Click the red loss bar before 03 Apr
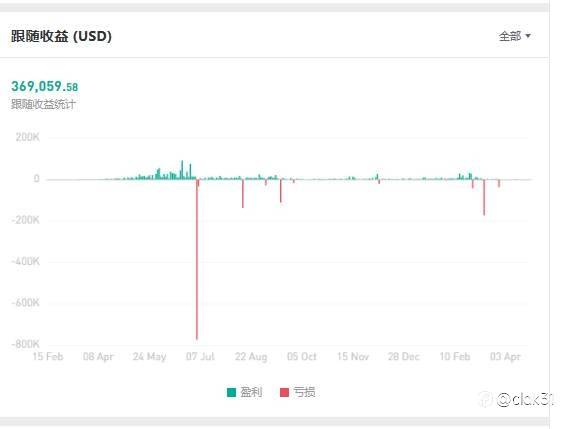This screenshot has height=429, width=561. (484, 197)
